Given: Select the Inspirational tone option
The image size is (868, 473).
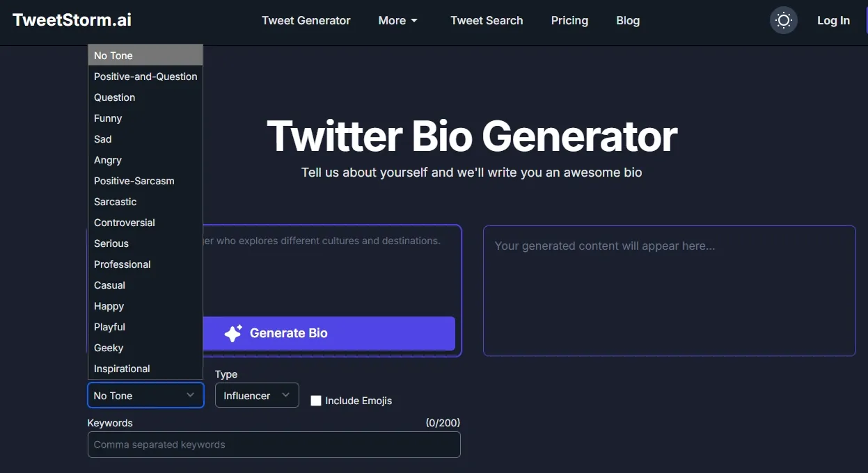Looking at the screenshot, I should point(122,368).
